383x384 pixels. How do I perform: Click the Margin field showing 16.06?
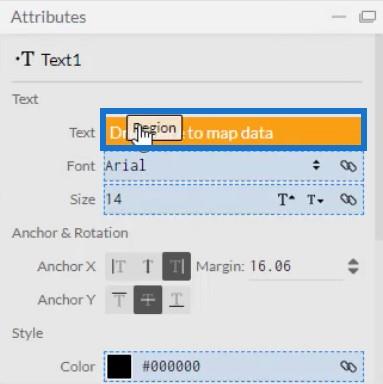296,266
